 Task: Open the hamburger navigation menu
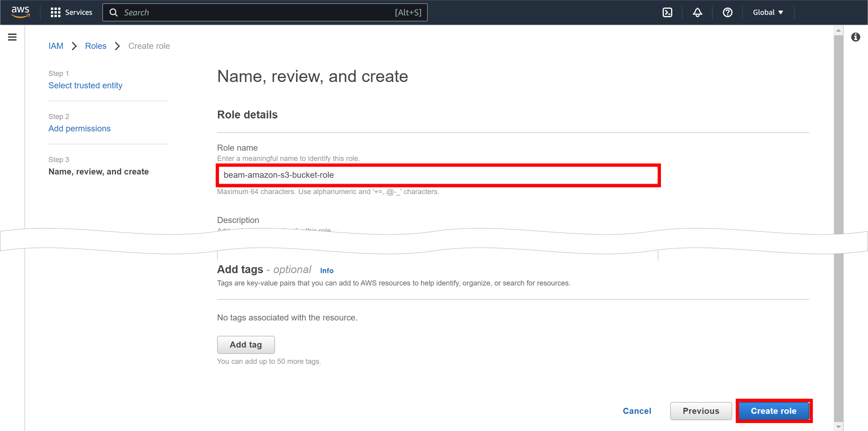click(12, 37)
